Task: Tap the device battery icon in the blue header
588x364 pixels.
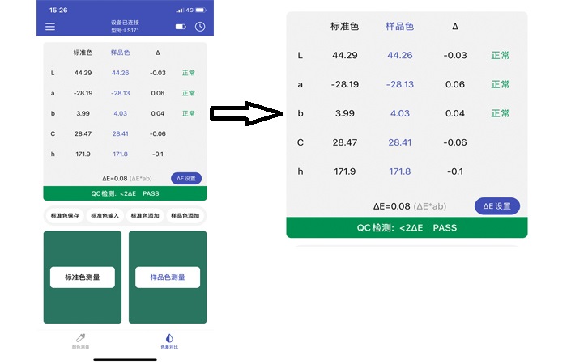Action: [180, 27]
